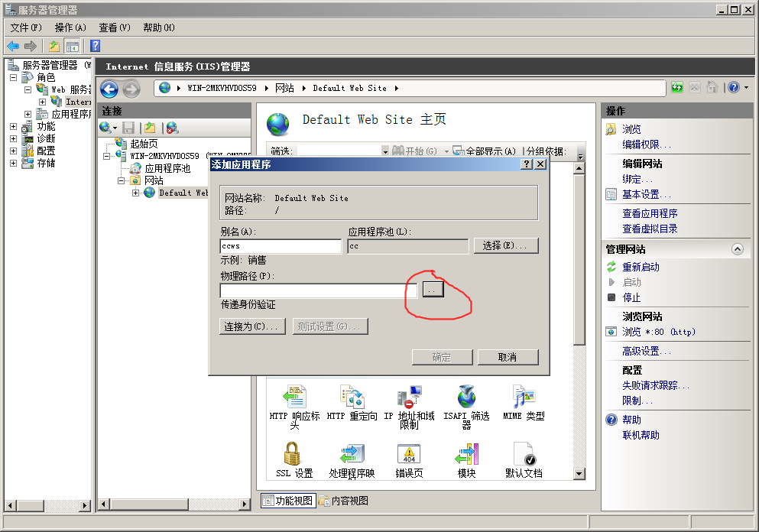
Task: Open the 操作(A) menu
Action: tap(70, 28)
